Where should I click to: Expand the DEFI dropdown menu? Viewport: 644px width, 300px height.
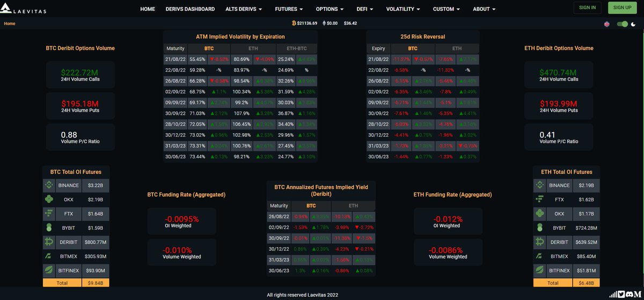pyautogui.click(x=364, y=9)
